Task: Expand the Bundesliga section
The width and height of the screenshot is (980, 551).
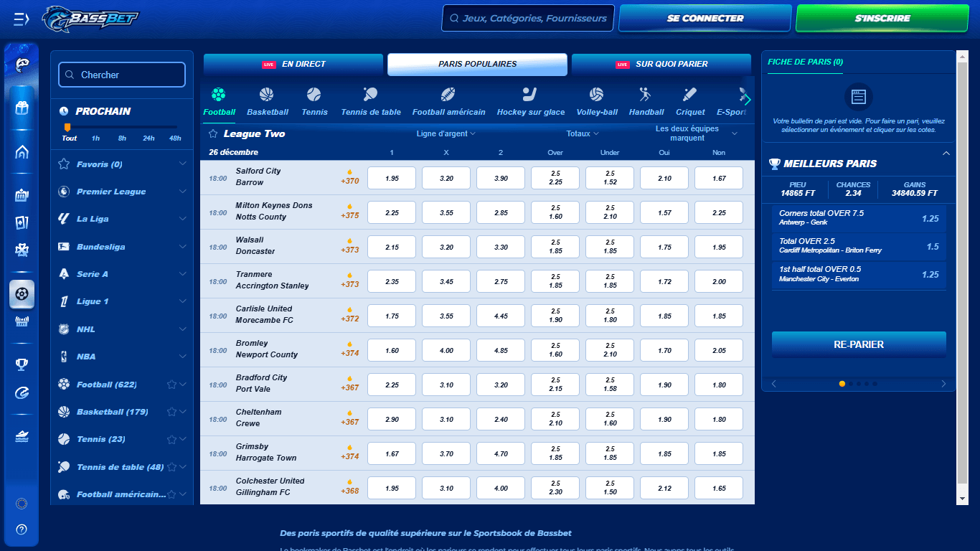Action: click(x=122, y=247)
